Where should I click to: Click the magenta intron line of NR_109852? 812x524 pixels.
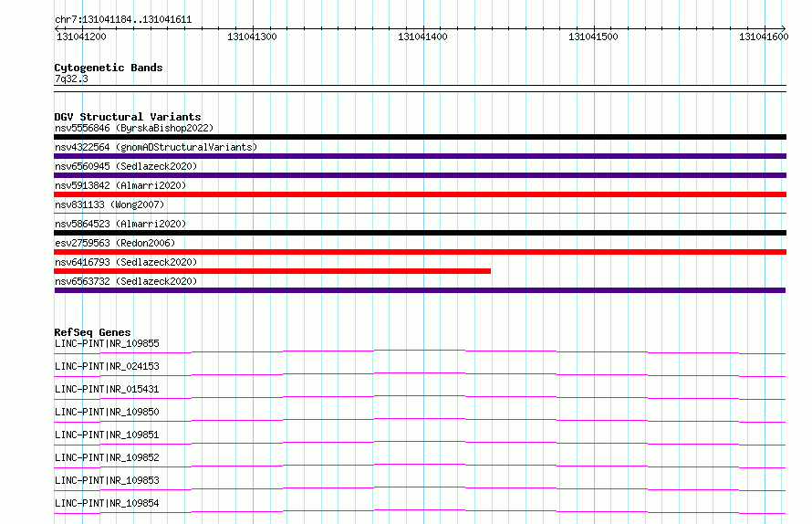click(420, 465)
